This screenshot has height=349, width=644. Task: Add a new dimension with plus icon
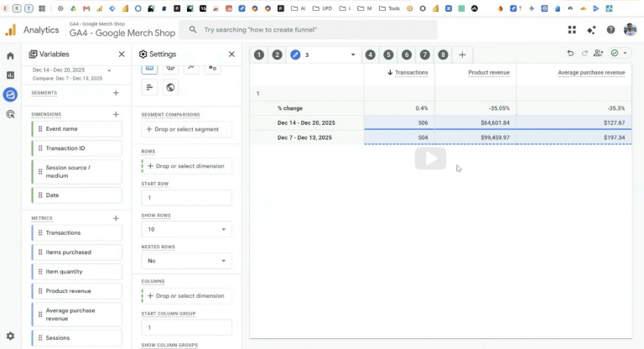116,114
